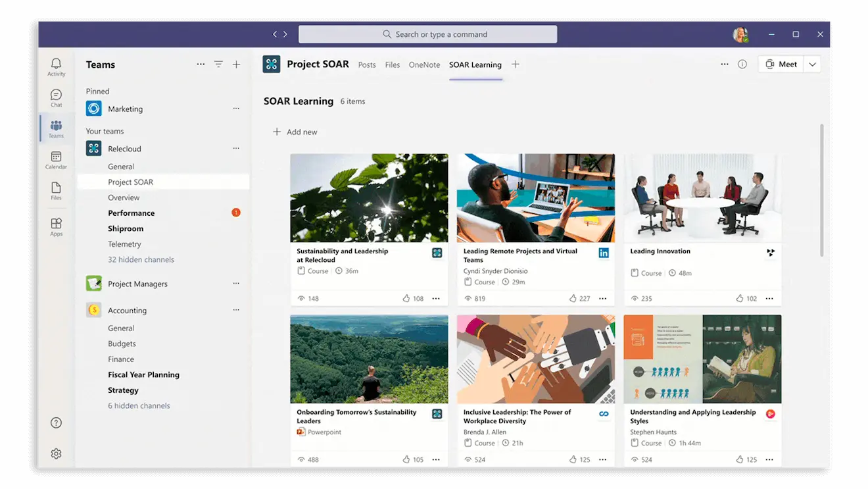Open more options on Sustainability and Leadership card
The width and height of the screenshot is (868, 489).
coord(436,299)
